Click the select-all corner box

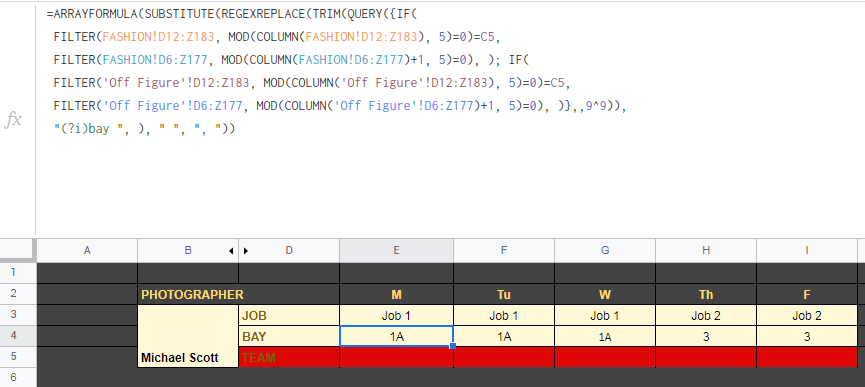tap(18, 251)
